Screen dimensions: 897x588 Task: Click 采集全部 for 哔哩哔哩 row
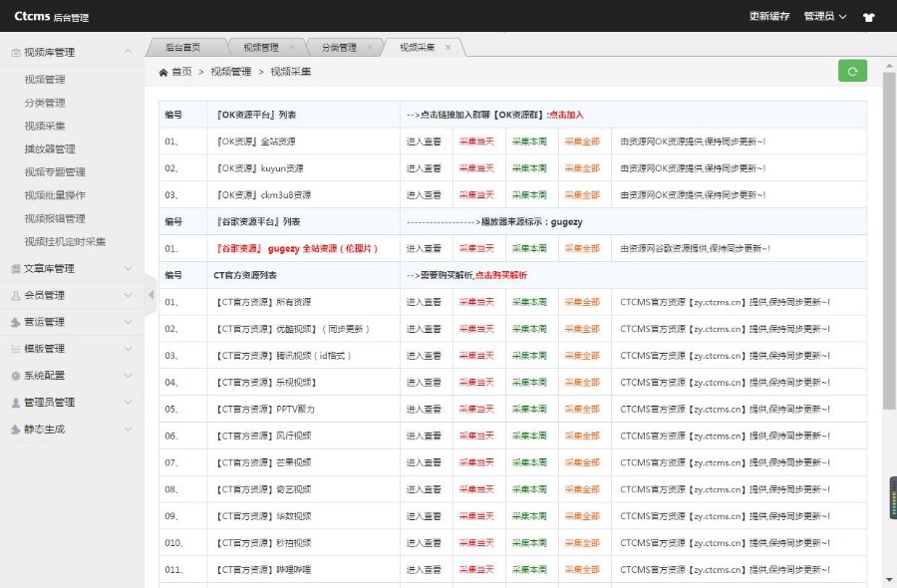[x=582, y=570]
